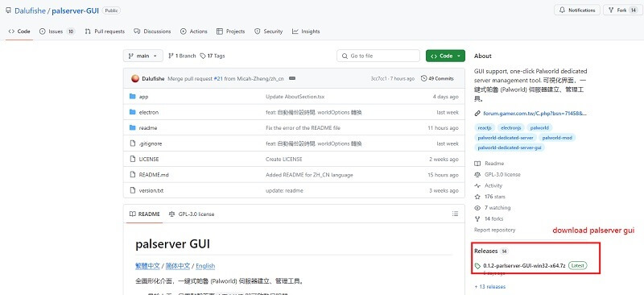
Task: Click the palworld-dedicated-server topic tag
Action: click(x=506, y=137)
